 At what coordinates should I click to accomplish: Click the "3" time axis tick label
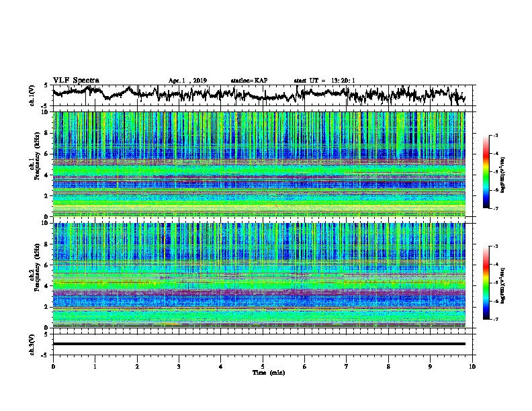click(179, 367)
